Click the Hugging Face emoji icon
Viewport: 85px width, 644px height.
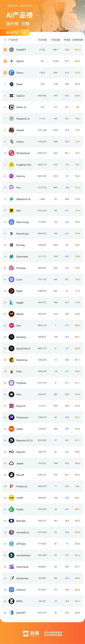(11, 165)
